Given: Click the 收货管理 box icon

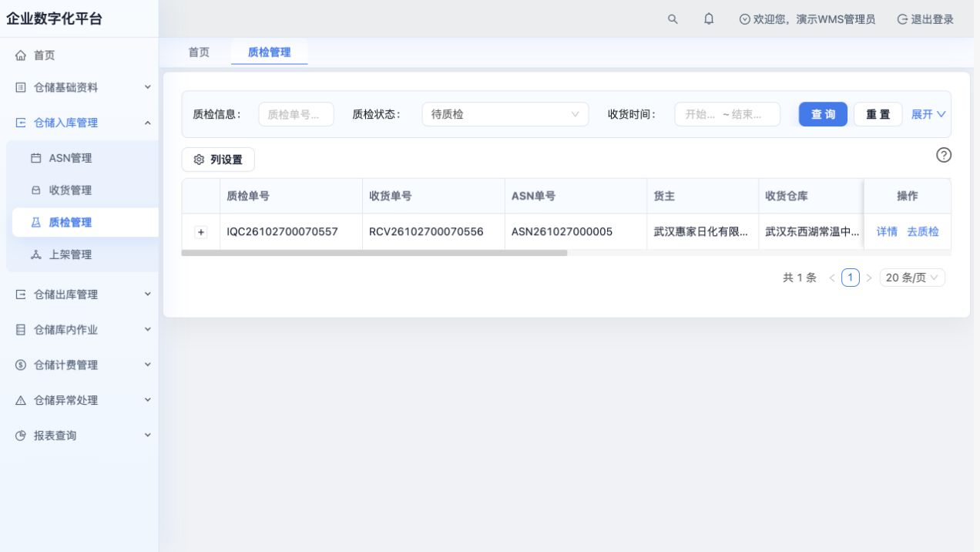Looking at the screenshot, I should tap(36, 190).
